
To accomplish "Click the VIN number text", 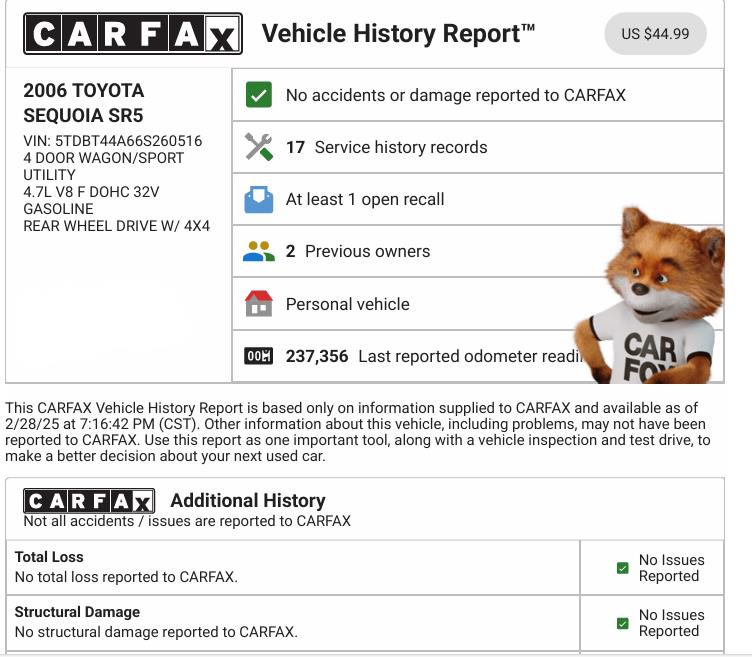I will (112, 141).
